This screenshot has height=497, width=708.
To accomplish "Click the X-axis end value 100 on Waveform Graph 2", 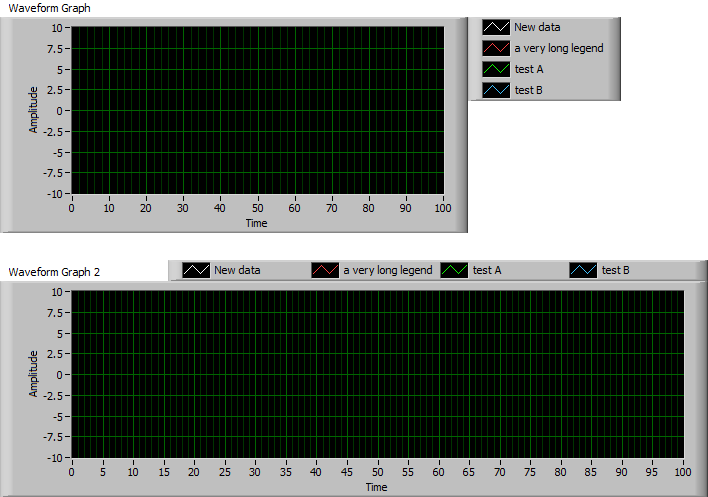I will point(683,472).
